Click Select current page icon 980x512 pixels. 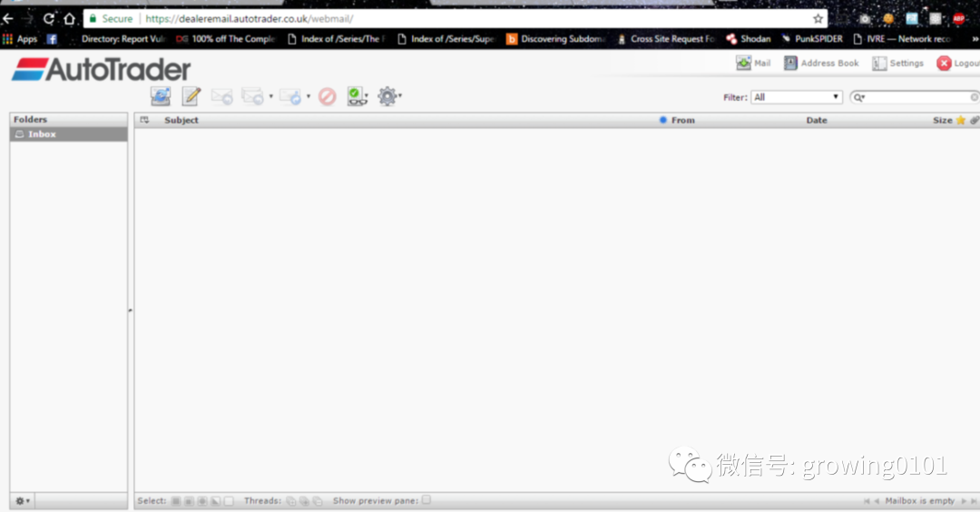pos(189,501)
